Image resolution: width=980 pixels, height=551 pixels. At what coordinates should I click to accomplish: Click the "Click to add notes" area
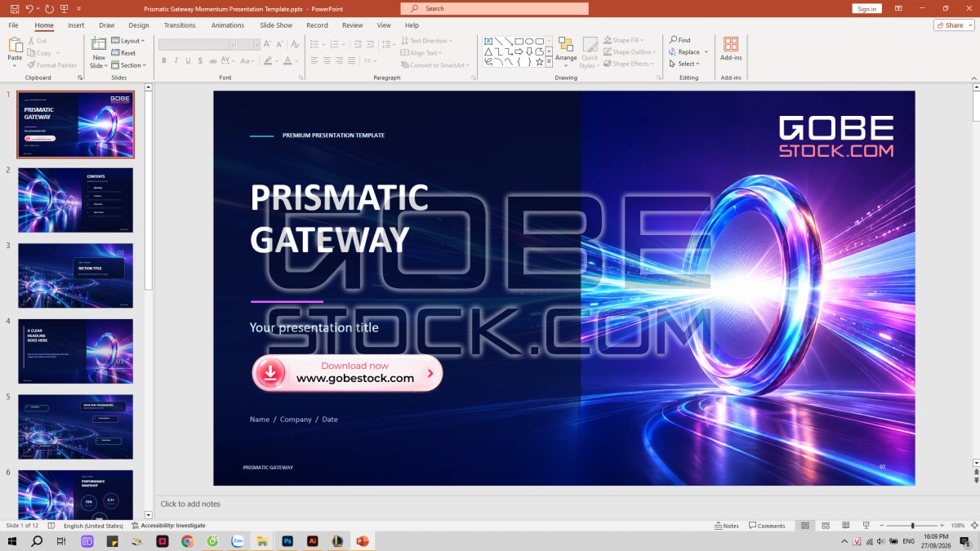[190, 504]
